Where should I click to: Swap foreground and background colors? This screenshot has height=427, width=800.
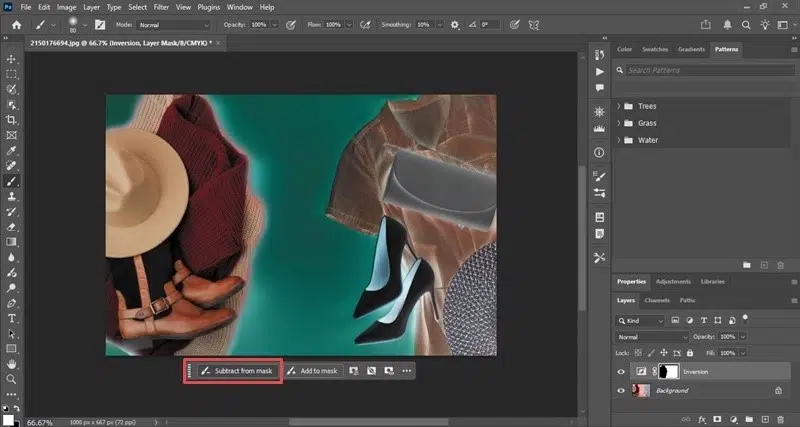coord(17,409)
